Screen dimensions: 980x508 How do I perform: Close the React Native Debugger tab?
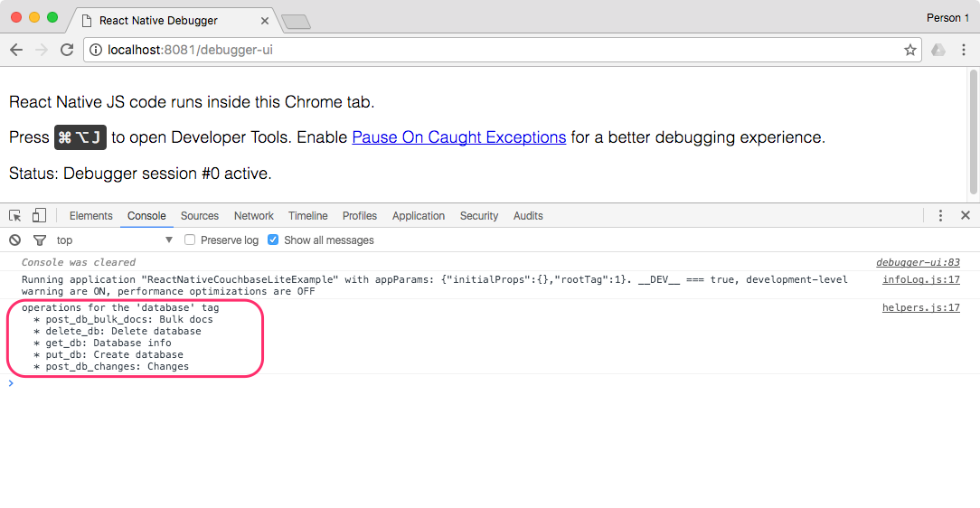(x=264, y=21)
